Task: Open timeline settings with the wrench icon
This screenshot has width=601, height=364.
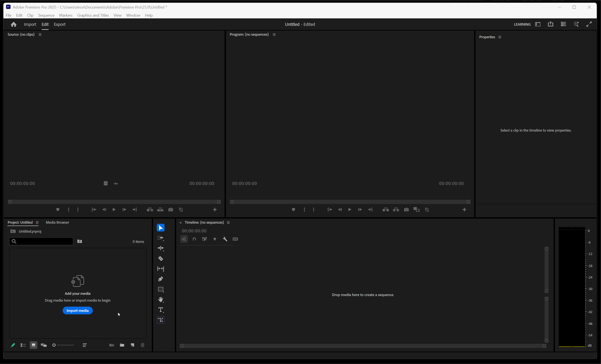Action: 225,239
